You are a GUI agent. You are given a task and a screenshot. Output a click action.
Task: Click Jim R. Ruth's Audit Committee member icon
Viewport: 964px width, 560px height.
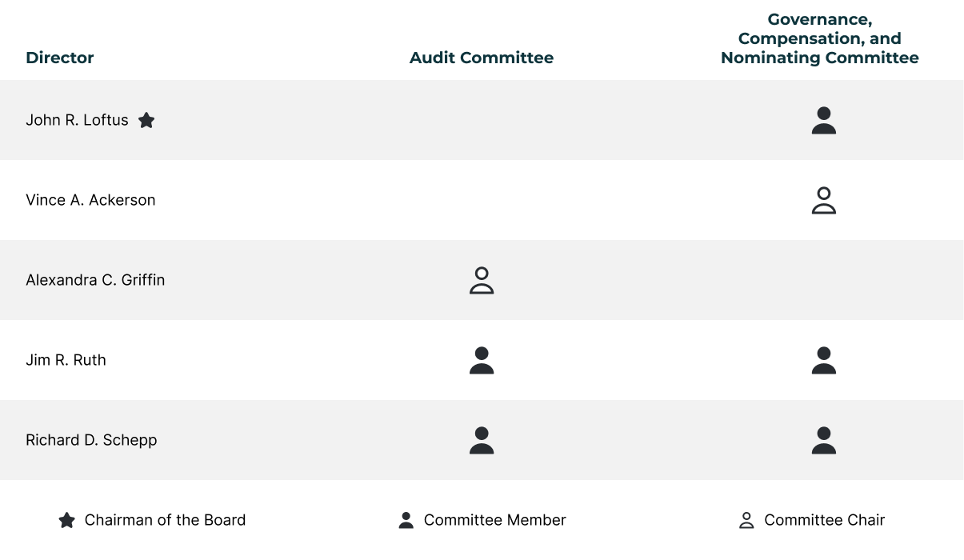(x=482, y=361)
